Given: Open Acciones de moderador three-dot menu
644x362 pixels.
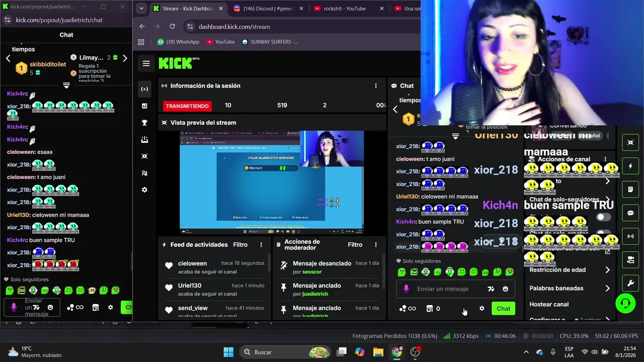Looking at the screenshot, I should [375, 245].
